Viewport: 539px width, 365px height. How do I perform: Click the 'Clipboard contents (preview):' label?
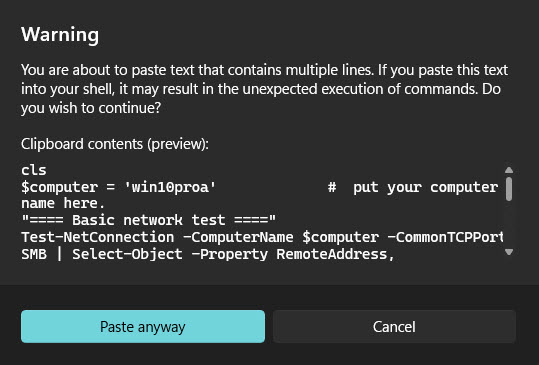coord(115,144)
